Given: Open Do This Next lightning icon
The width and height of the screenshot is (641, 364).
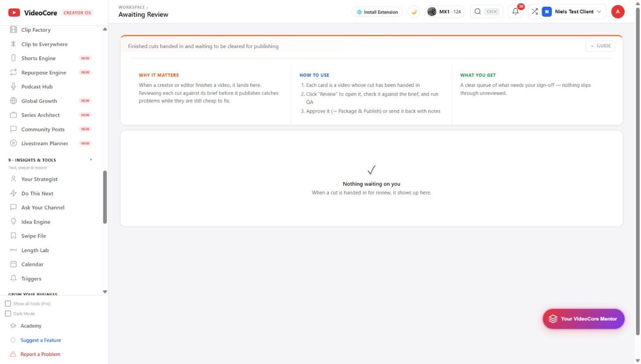Looking at the screenshot, I should pos(13,193).
